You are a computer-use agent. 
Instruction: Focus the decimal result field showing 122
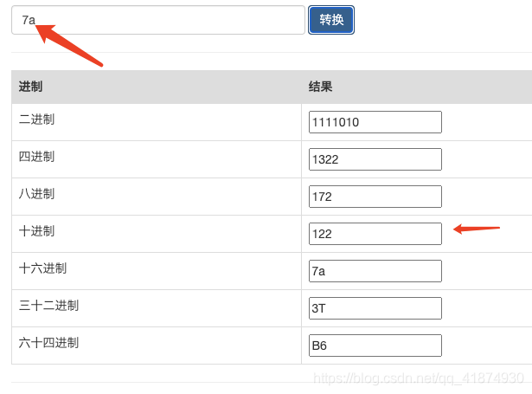(x=375, y=234)
